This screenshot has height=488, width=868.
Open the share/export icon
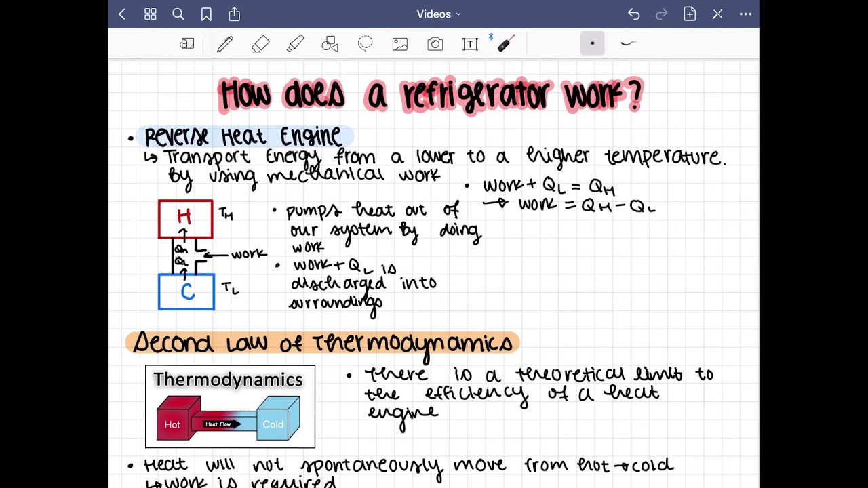(235, 14)
